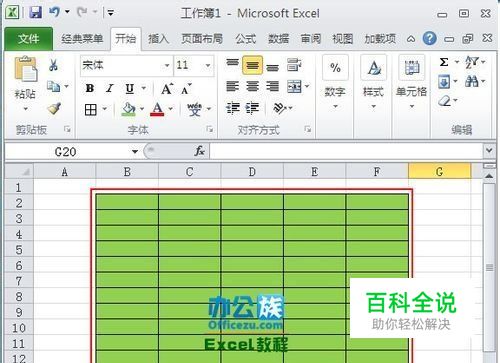This screenshot has width=500, height=363.
Task: Click the Redo arrow icon
Action: click(82, 12)
